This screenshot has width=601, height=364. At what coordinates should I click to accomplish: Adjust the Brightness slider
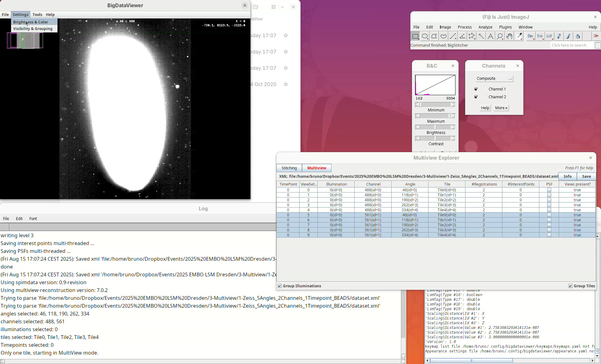click(435, 127)
